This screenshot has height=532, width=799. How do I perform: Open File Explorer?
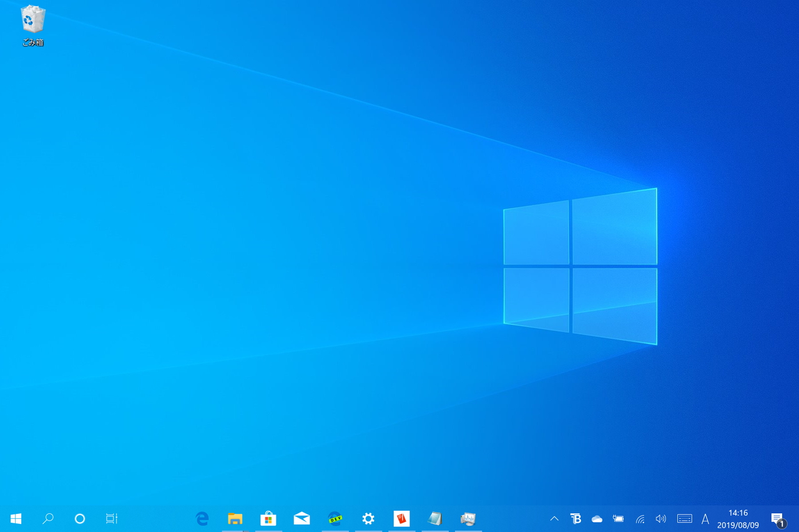pos(235,518)
